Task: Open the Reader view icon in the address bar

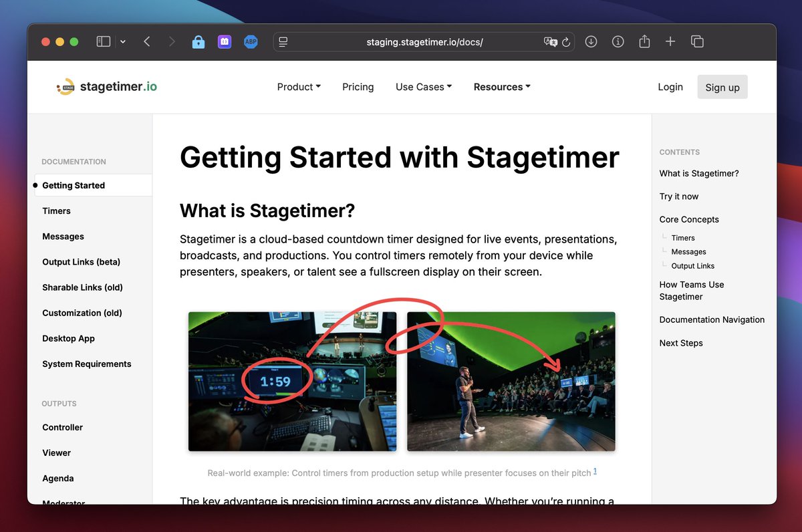Action: [x=283, y=41]
